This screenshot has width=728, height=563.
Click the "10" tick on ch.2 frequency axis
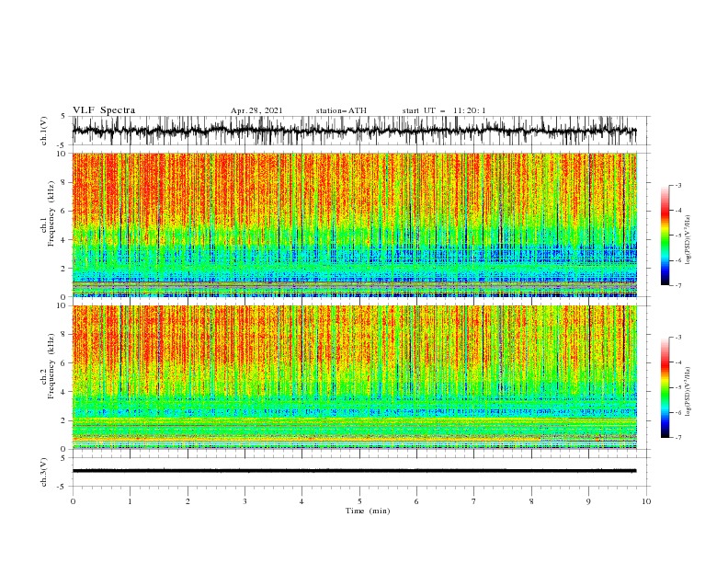tap(63, 305)
